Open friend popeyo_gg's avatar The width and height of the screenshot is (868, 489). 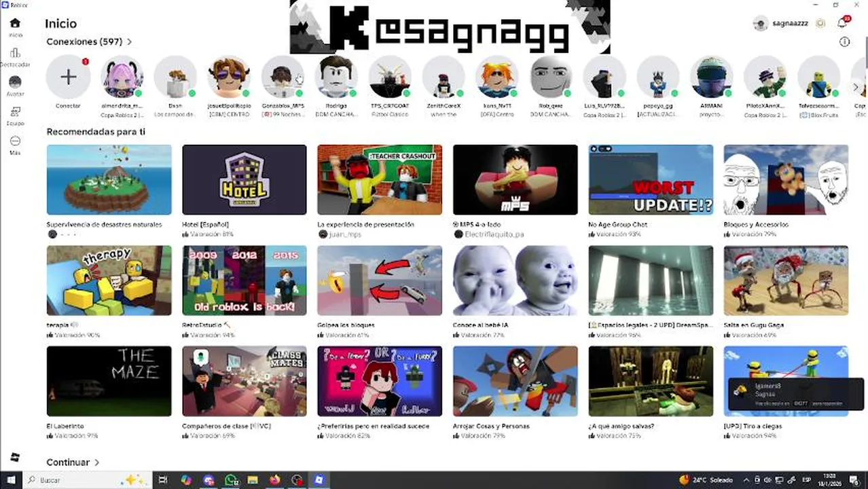pos(658,77)
